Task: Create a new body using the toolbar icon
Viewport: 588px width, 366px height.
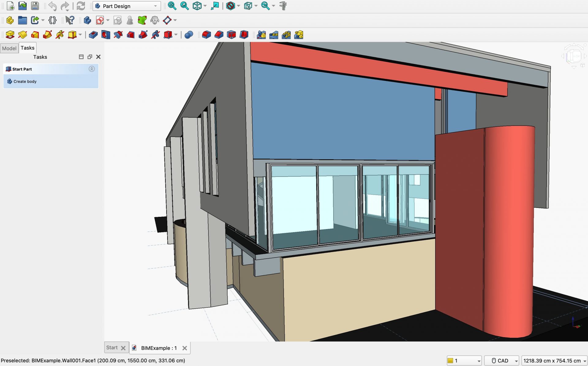Action: (x=88, y=20)
